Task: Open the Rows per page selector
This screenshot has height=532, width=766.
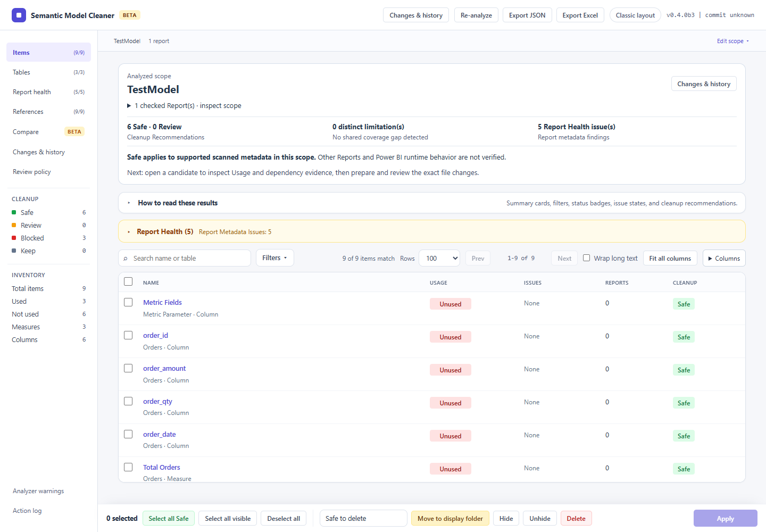Action: point(439,258)
